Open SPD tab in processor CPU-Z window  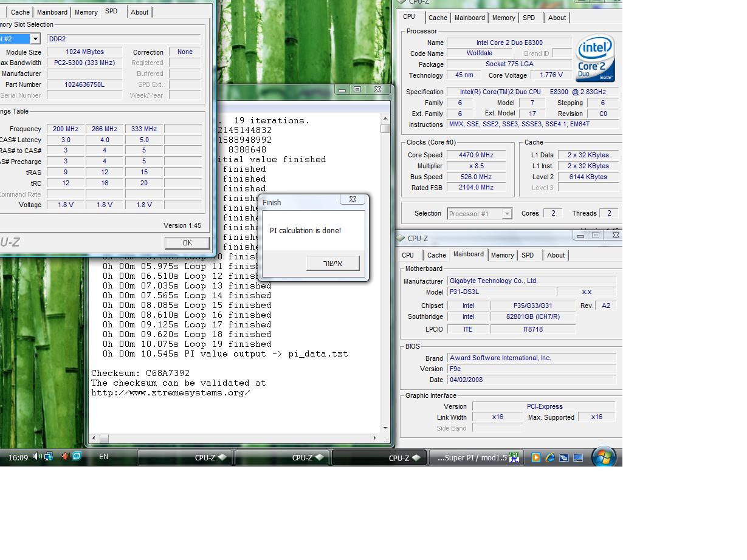529,18
